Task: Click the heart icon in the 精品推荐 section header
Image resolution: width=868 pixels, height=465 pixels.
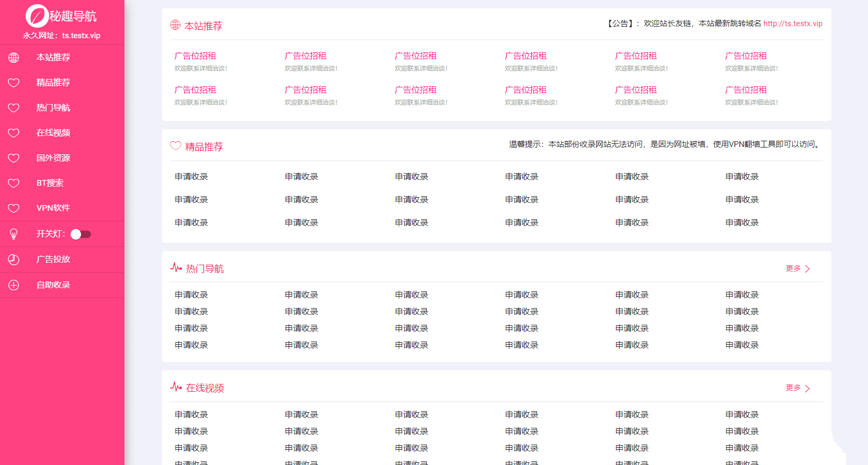Action: 176,146
